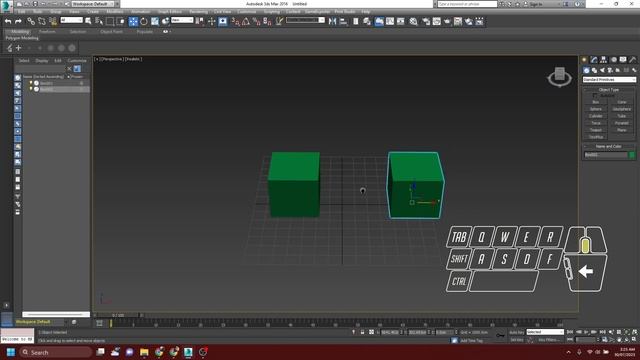Click the Pyramid primitive button
The height and width of the screenshot is (360, 640).
click(x=622, y=123)
